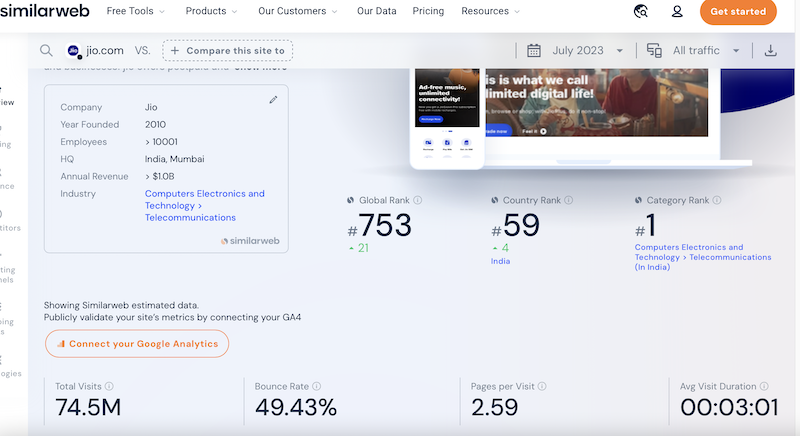Expand the Free Tools menu
The image size is (800, 436).
[x=137, y=12]
